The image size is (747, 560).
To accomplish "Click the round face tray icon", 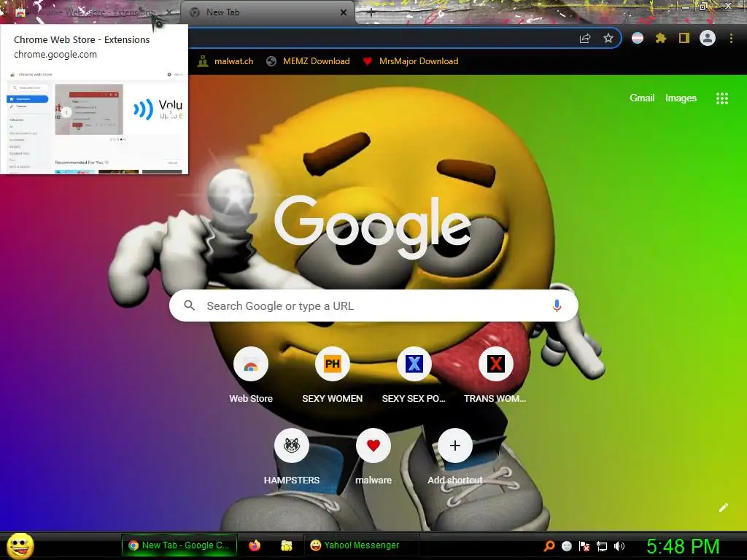I will pyautogui.click(x=566, y=545).
